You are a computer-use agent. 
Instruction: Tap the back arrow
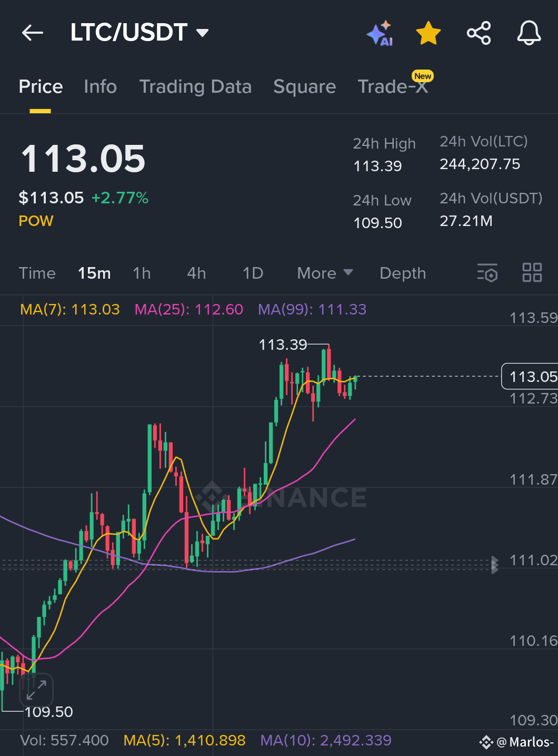pos(33,33)
